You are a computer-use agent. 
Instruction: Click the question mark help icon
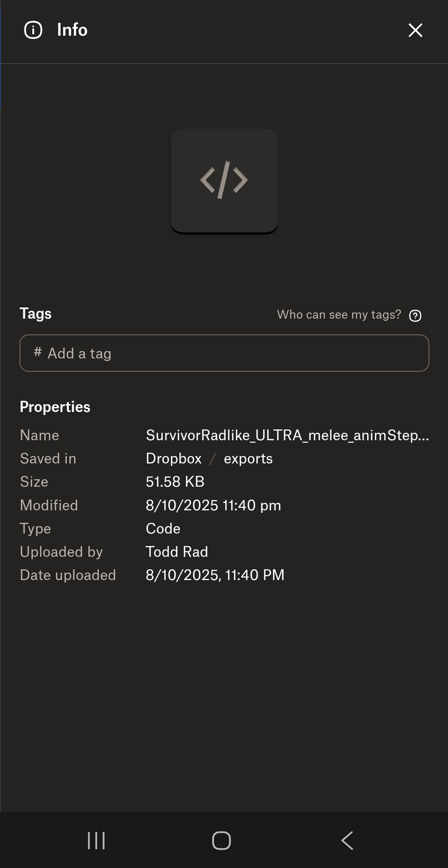(x=415, y=316)
